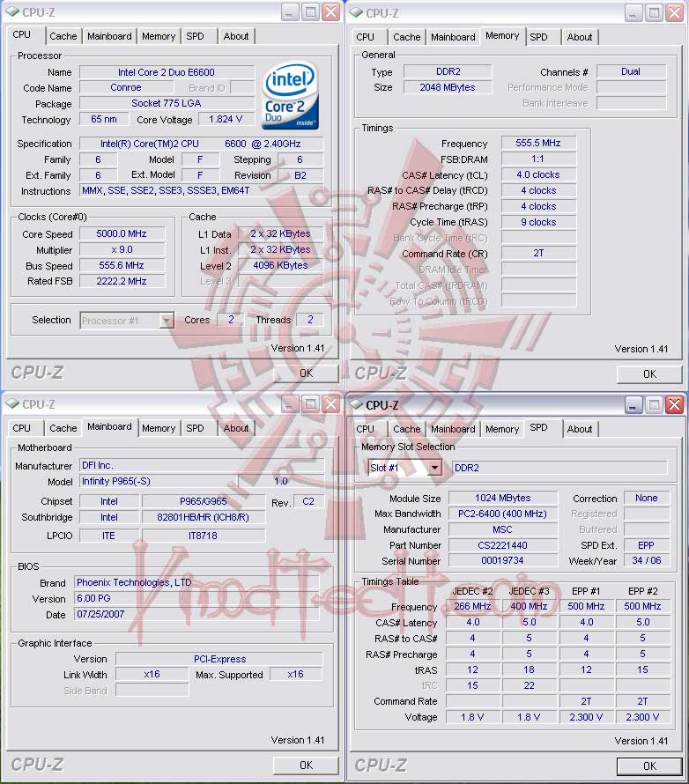
Task: Open the Processor #1 selection dropdown
Action: [x=167, y=321]
